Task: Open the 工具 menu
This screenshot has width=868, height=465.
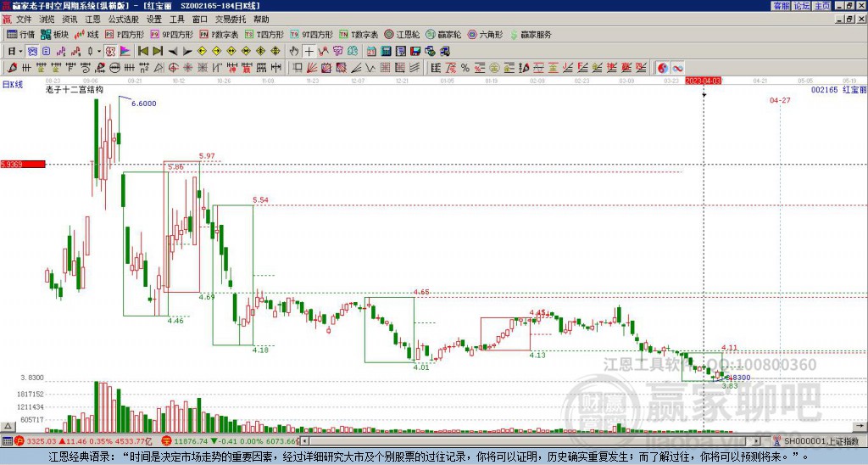Action: tap(176, 20)
